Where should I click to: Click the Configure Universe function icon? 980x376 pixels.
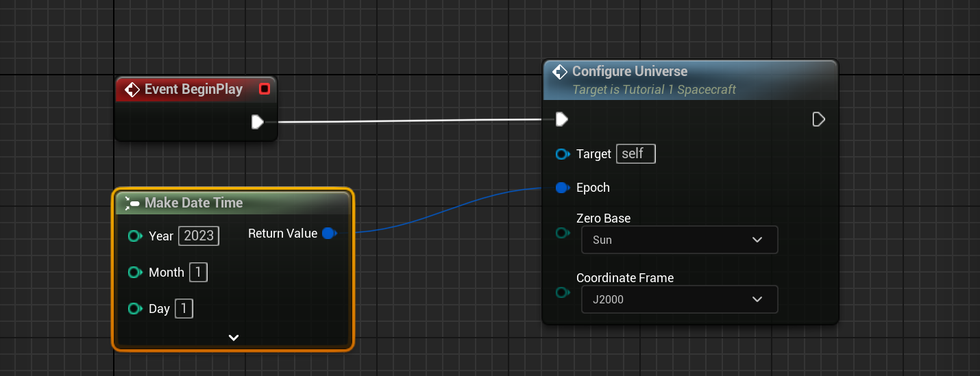560,71
